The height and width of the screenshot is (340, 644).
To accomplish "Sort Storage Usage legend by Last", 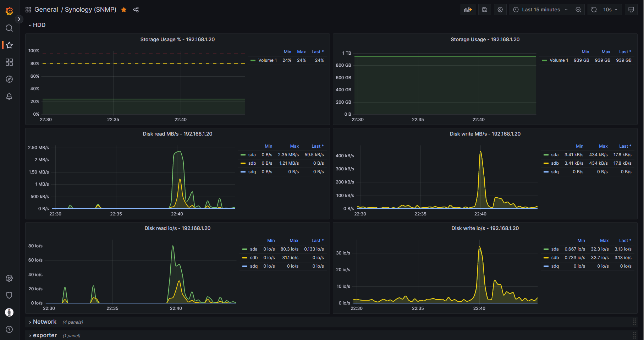I will (x=625, y=52).
